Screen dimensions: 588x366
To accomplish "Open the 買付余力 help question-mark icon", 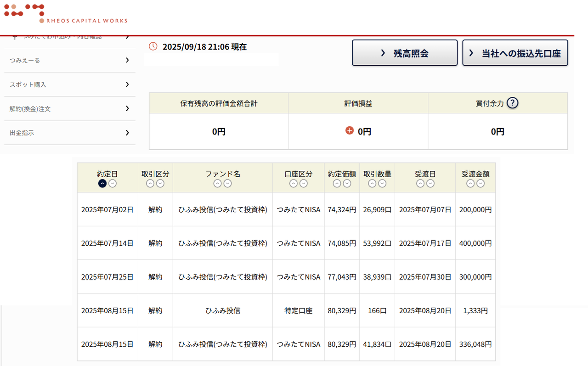I will 512,103.
